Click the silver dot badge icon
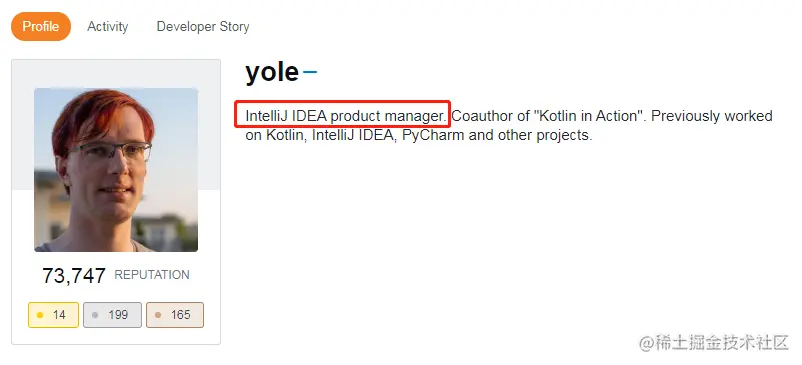Image resolution: width=802 pixels, height=365 pixels. tap(95, 315)
